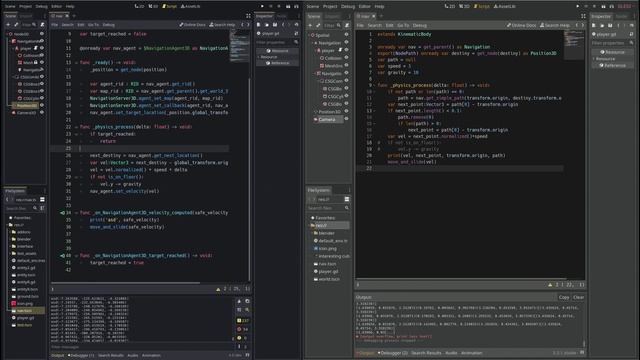Toggle split view in left window's FileSystem dock
Screen dimensions: 640x360
42,200
